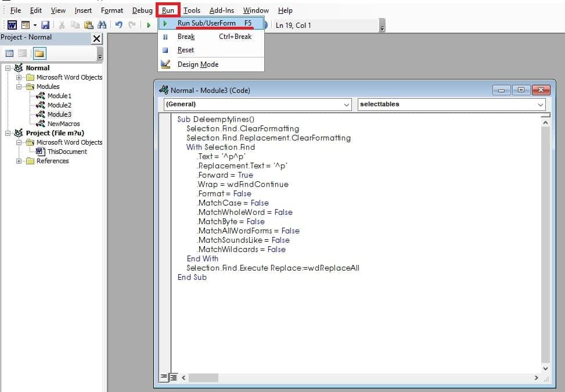565x392 pixels.
Task: Click the View Microsoft Word icon
Action: click(x=12, y=24)
